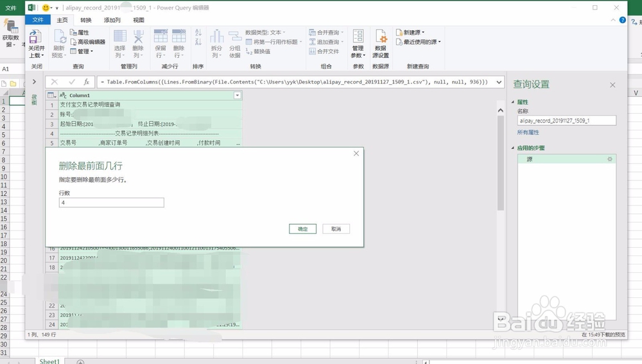Click the Group By (分组依据) icon

point(234,37)
